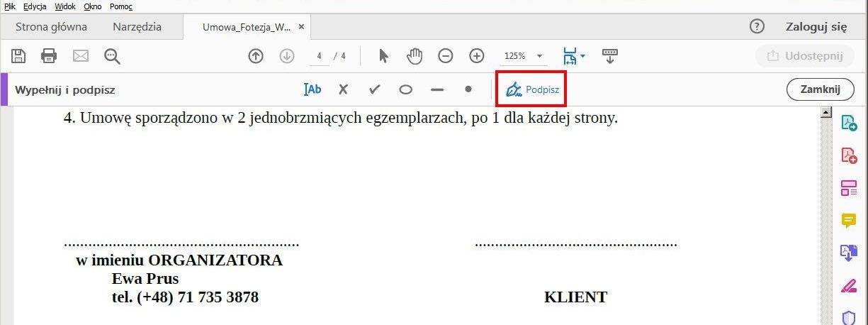This screenshot has width=868, height=325.
Task: Expand the fit page width options arrow
Action: click(x=582, y=56)
